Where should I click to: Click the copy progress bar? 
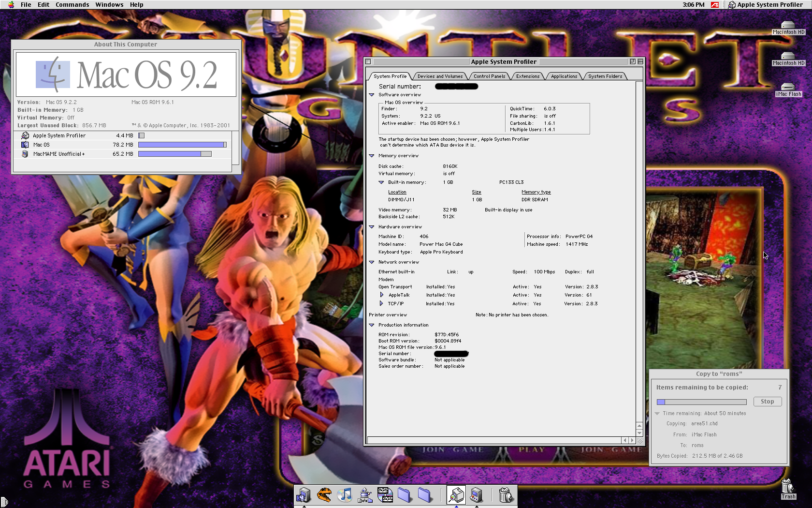point(701,402)
